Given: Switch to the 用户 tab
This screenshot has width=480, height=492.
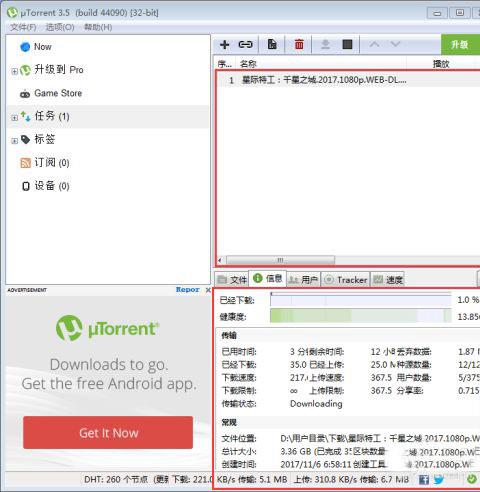Looking at the screenshot, I should click(303, 279).
